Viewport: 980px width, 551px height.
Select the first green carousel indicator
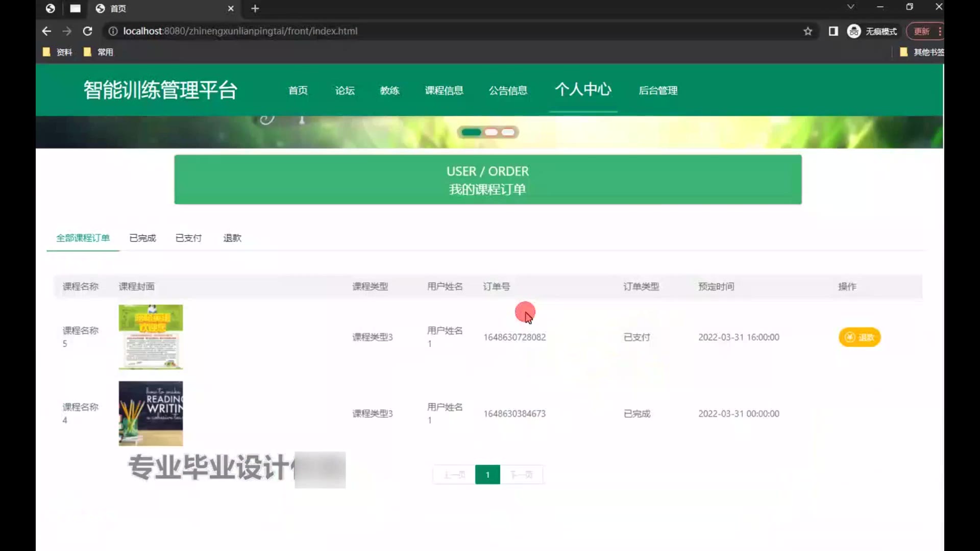pos(471,132)
